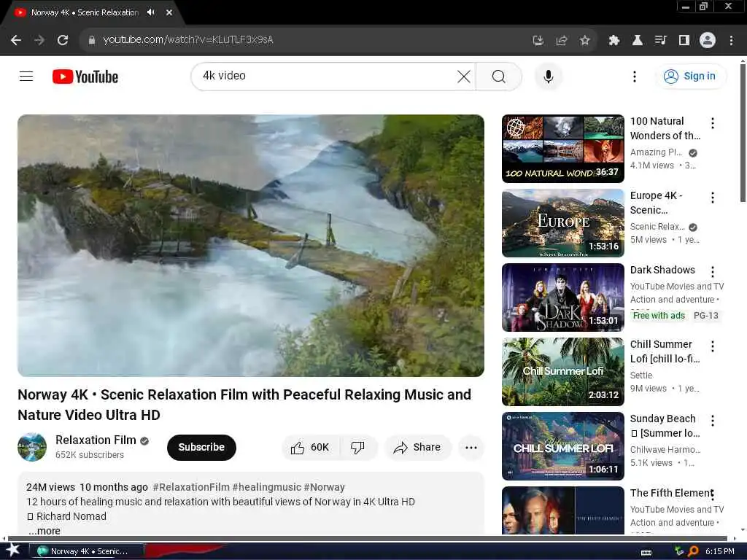This screenshot has height=560, width=747.
Task: Open options menu for Europe 4K video
Action: [x=712, y=198]
